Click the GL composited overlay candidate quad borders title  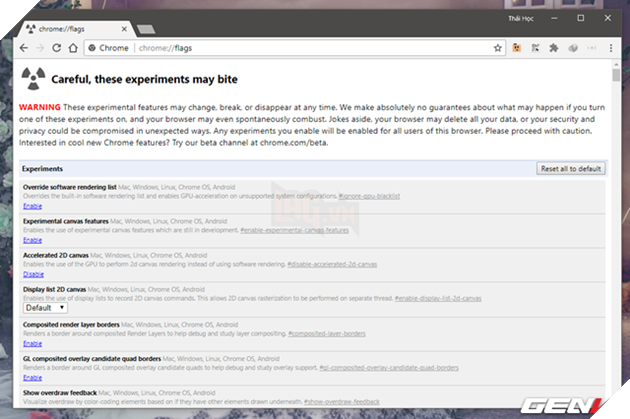pos(92,359)
